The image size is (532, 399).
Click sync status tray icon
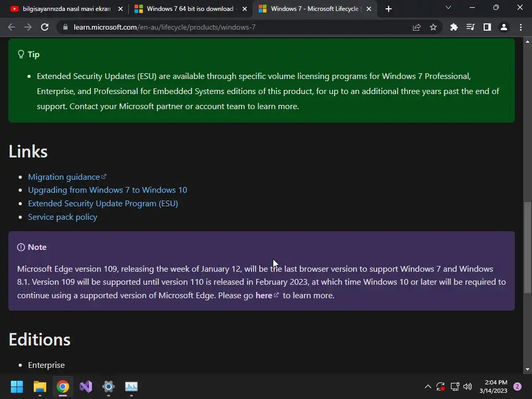point(441,387)
